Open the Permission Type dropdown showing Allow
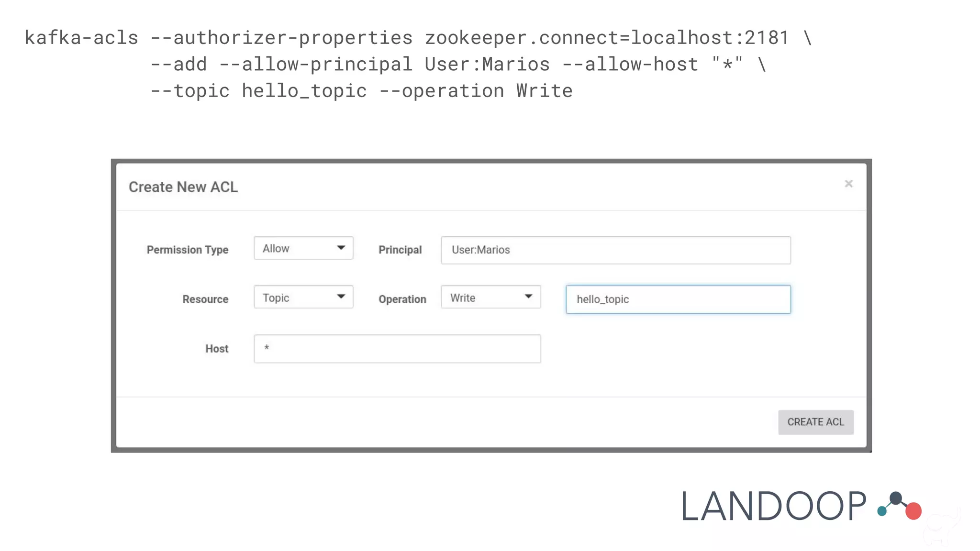 pyautogui.click(x=303, y=248)
